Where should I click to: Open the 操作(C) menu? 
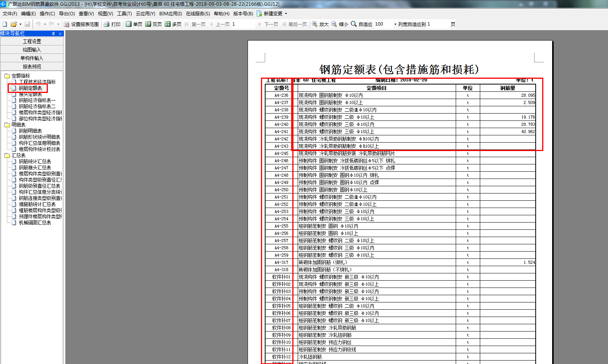(x=47, y=13)
